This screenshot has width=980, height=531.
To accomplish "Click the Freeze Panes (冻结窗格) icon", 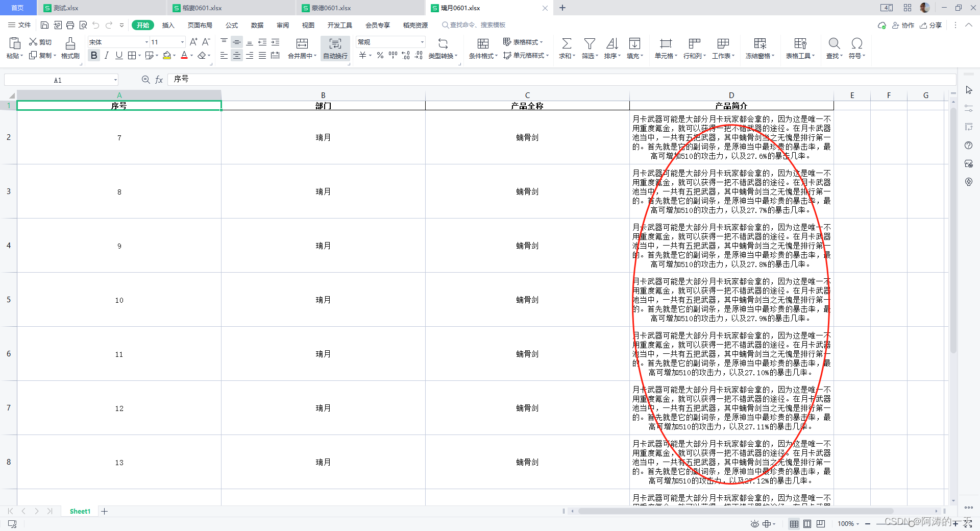I will click(x=760, y=43).
